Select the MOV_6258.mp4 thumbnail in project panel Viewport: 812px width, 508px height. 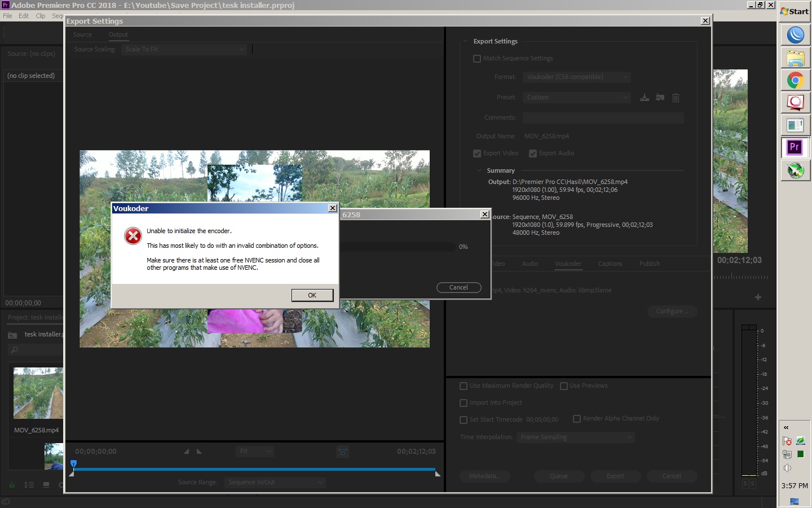[38, 393]
